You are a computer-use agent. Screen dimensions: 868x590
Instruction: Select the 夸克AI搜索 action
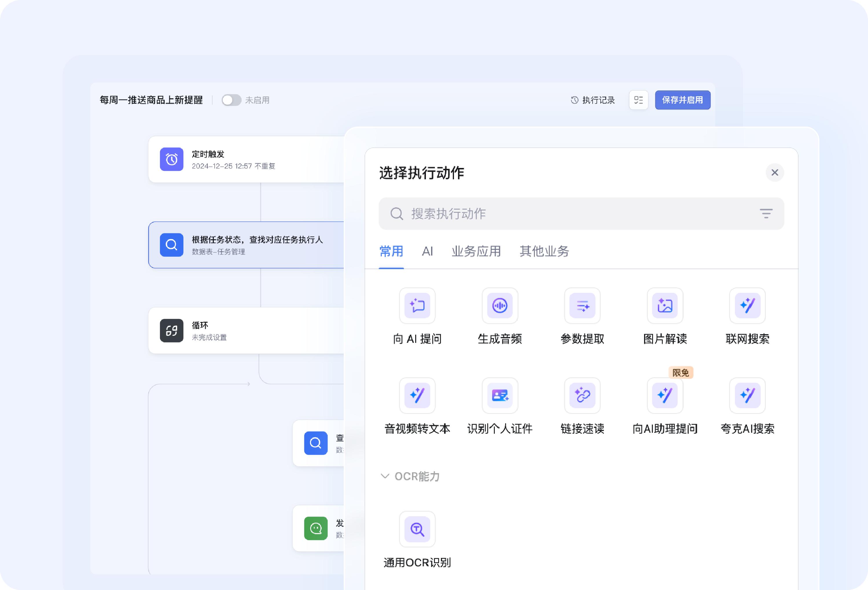[x=747, y=395]
